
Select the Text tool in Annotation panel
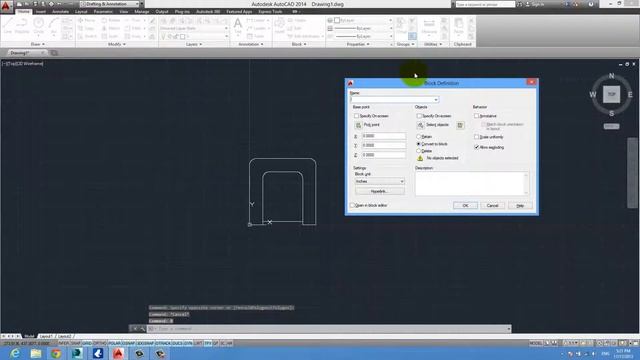pyautogui.click(x=238, y=27)
